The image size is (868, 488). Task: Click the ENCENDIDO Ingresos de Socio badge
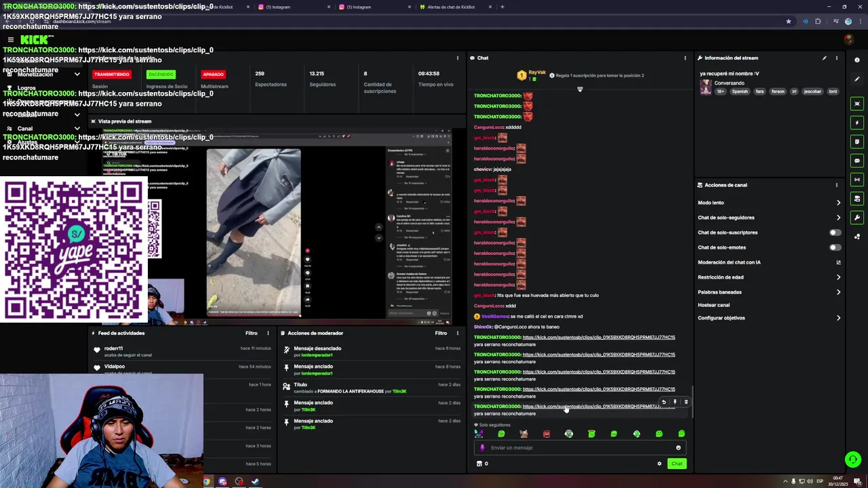tap(161, 75)
